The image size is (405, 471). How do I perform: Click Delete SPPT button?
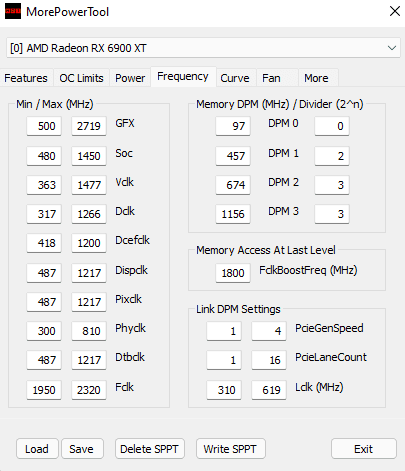(x=149, y=449)
